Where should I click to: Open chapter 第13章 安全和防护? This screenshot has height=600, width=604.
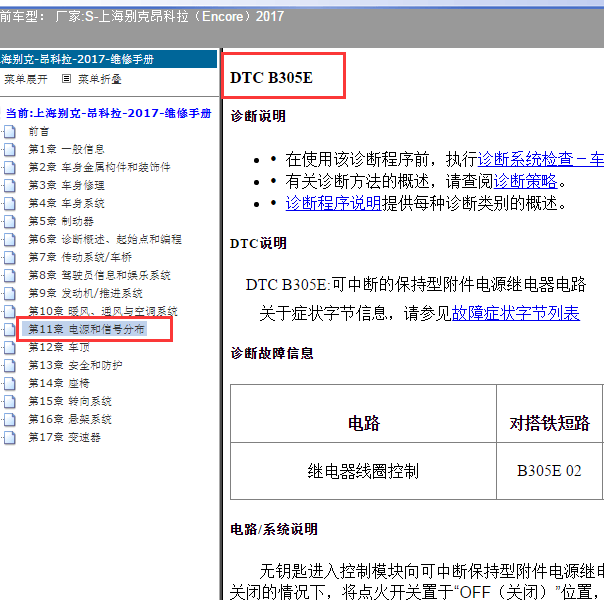pos(75,365)
